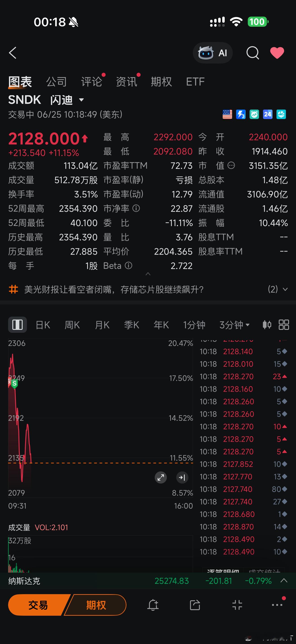Select the 2128.140 trade tick row

tap(243, 351)
